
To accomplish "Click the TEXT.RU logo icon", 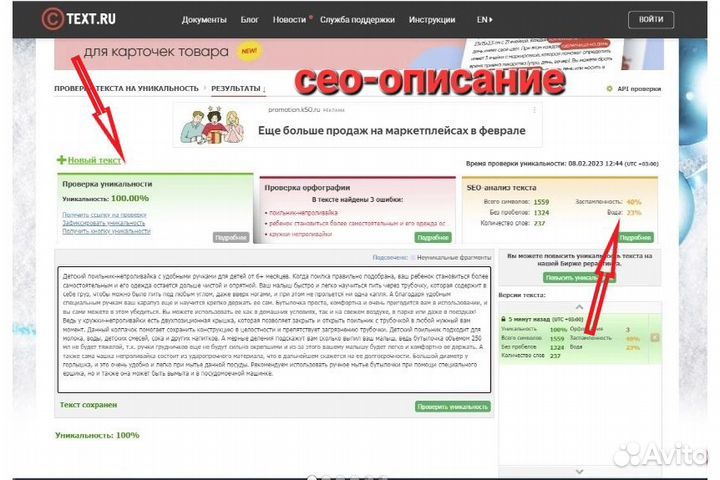I will pyautogui.click(x=53, y=18).
